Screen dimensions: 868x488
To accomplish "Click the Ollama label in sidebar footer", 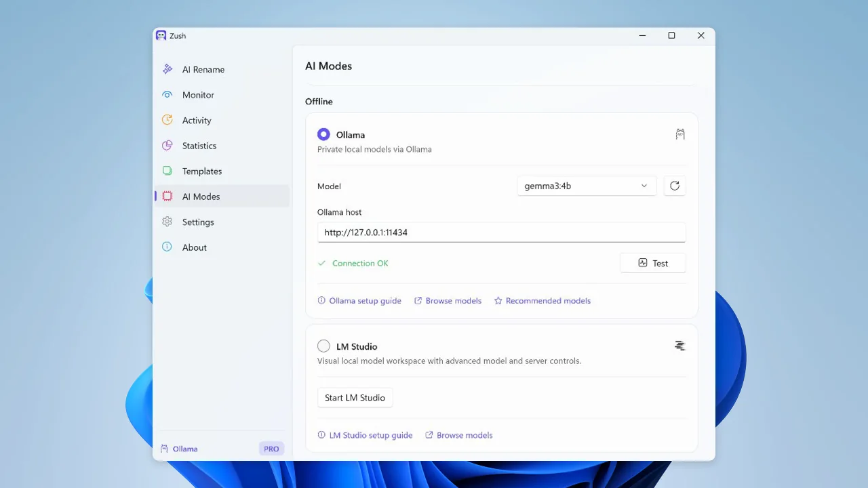I will 185,449.
